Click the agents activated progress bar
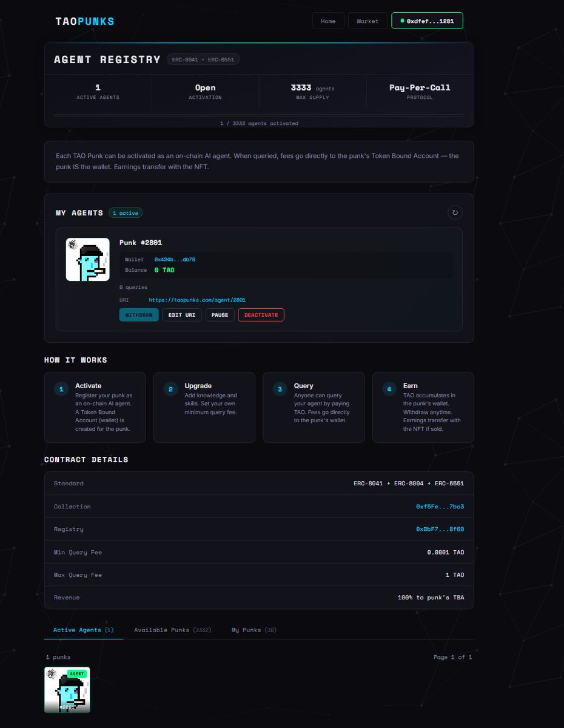 click(259, 115)
